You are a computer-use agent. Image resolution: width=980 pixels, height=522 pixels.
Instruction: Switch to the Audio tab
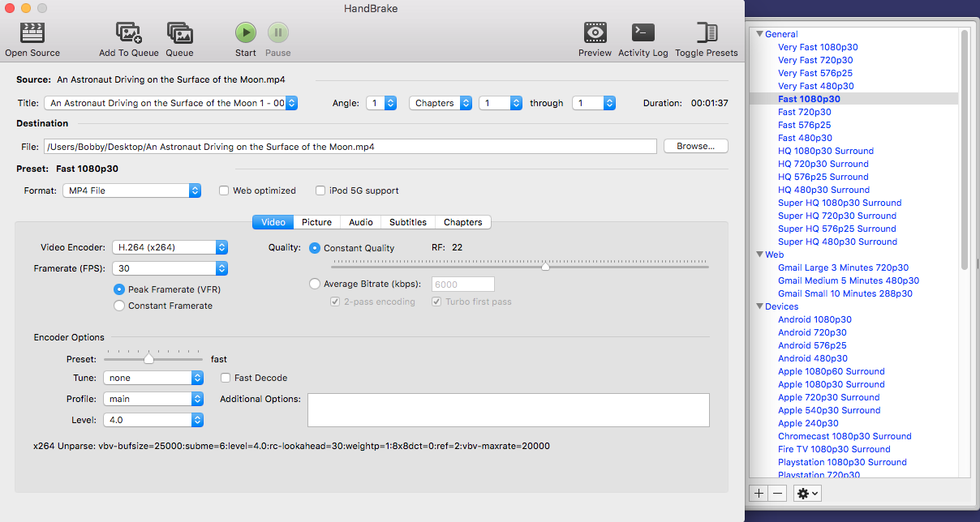tap(361, 222)
